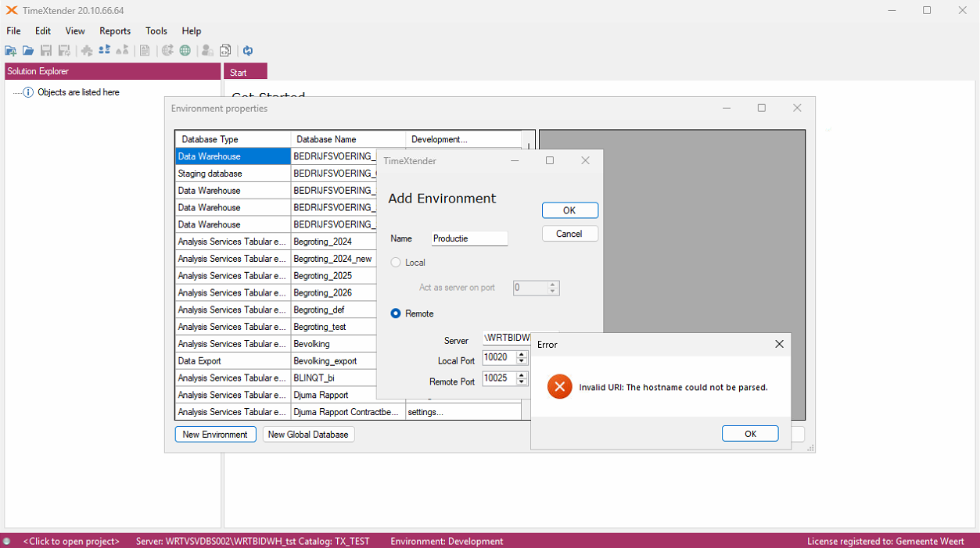Screen dimensions: 980x548
Task: Open the View menu
Action: tap(75, 31)
